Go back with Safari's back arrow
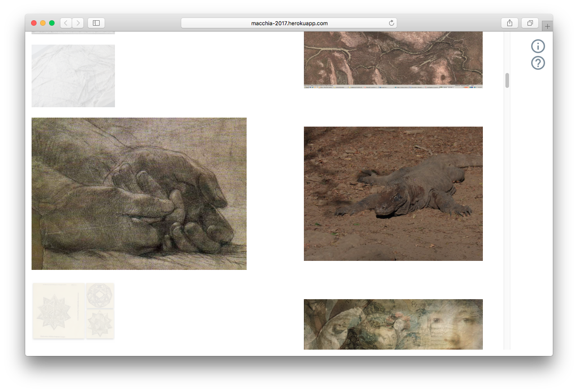The height and width of the screenshot is (392, 578). point(66,23)
